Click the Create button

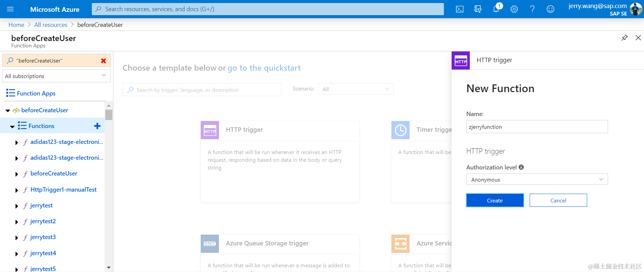495,200
